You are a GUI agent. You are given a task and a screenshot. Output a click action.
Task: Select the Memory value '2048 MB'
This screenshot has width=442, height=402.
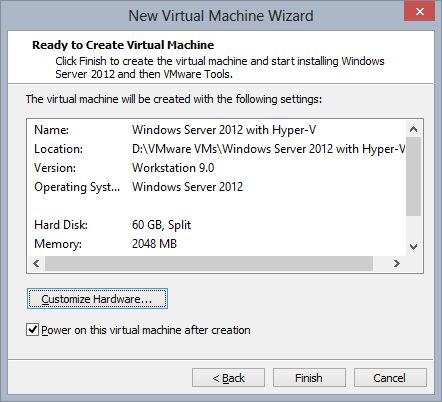[x=154, y=244]
